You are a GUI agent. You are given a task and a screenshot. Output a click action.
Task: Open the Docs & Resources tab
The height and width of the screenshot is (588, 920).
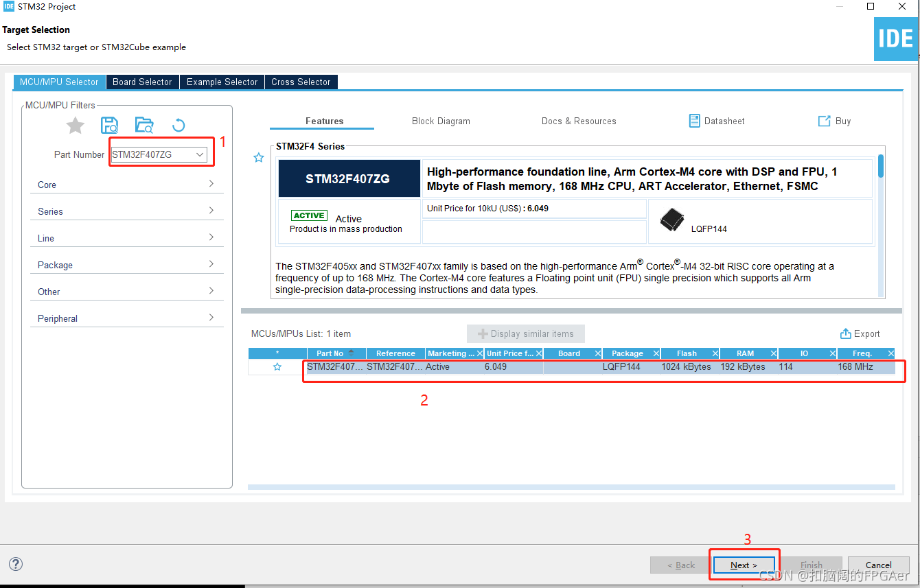(579, 121)
